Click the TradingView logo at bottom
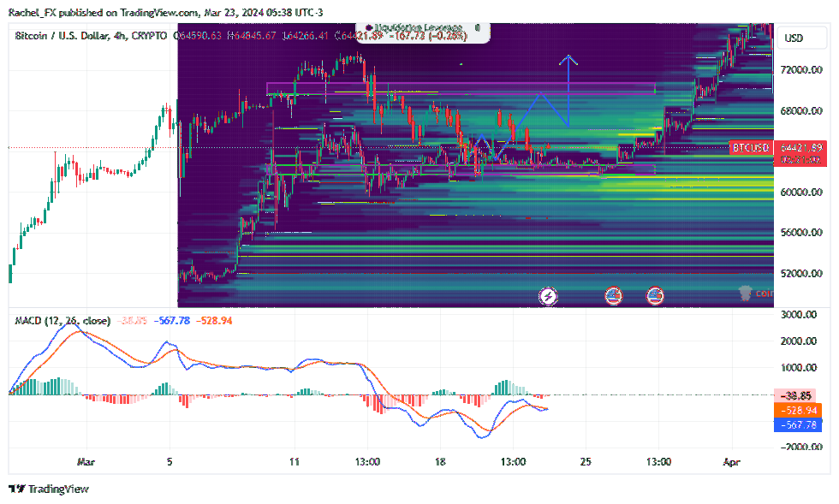Screen dimensions: 839x504 pyautogui.click(x=49, y=489)
